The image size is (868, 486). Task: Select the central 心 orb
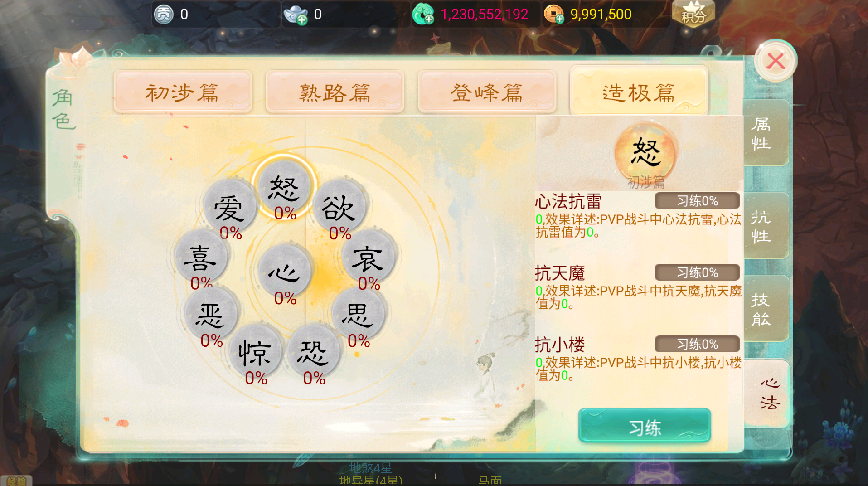point(284,272)
